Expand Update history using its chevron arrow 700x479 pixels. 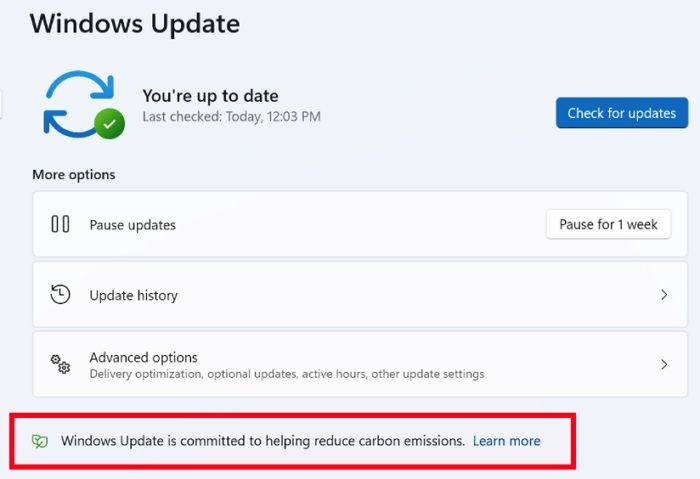(664, 295)
